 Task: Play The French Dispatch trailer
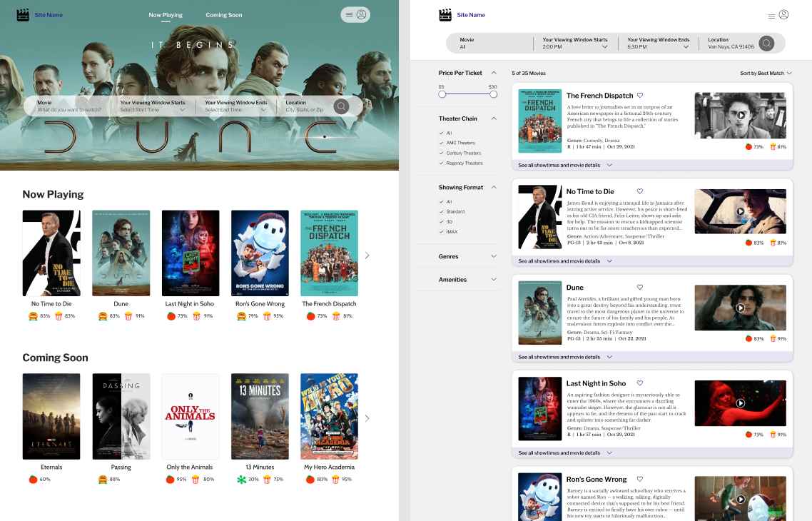(x=741, y=116)
